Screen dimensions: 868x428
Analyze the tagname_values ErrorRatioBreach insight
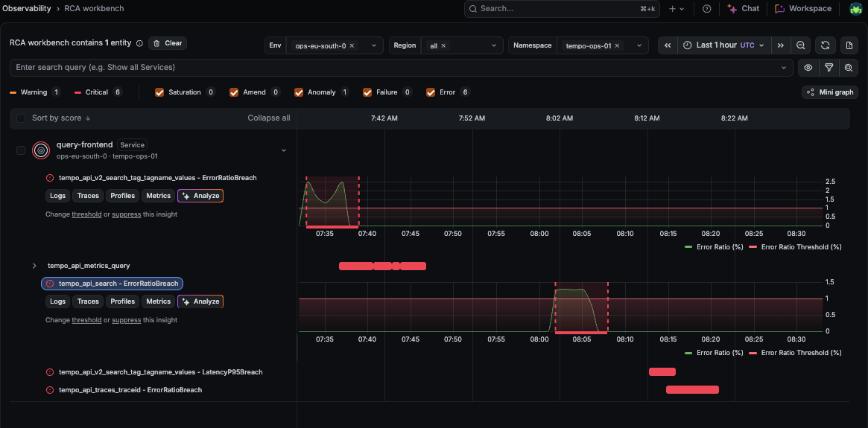coord(200,196)
